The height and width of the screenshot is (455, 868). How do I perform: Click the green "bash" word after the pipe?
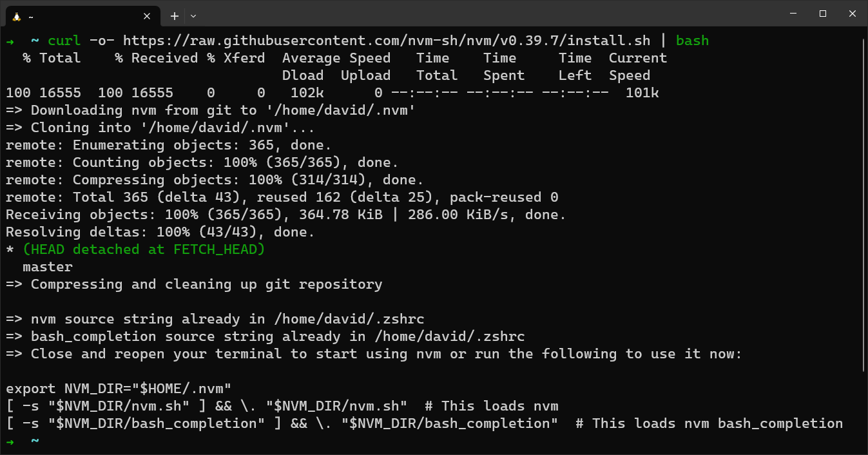coord(692,41)
